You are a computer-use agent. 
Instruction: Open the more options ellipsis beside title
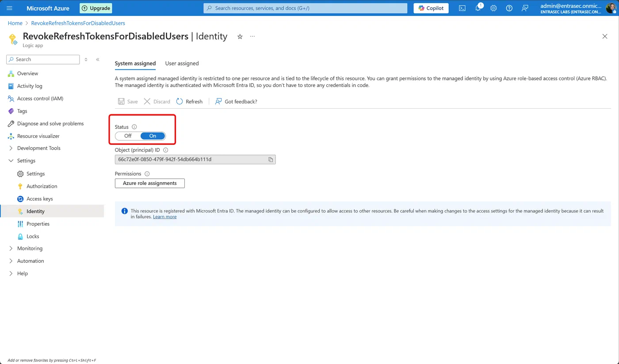(252, 36)
